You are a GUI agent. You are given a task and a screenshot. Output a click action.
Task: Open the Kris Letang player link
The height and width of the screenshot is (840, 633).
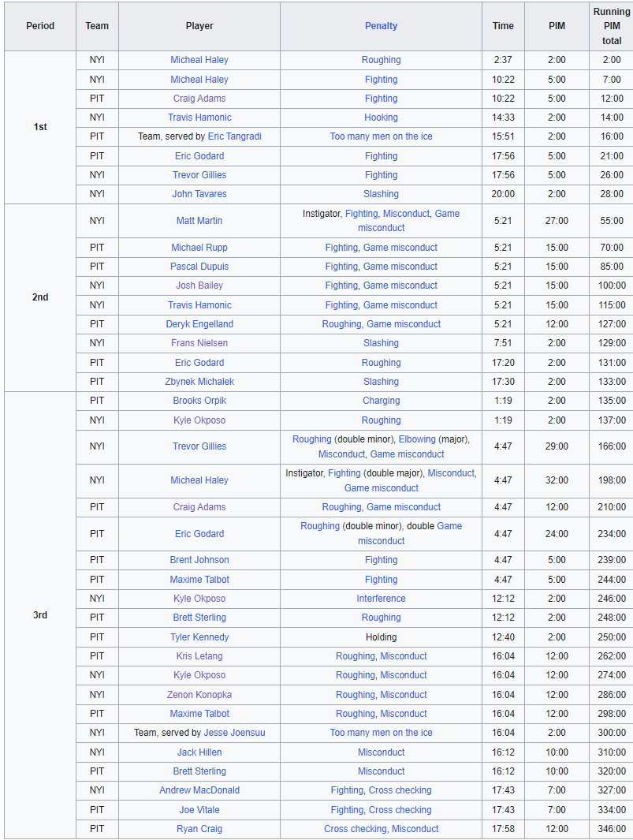[199, 656]
